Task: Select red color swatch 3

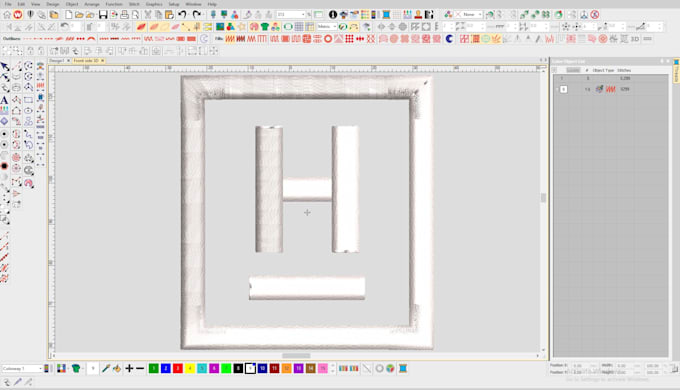Action: pyautogui.click(x=178, y=368)
